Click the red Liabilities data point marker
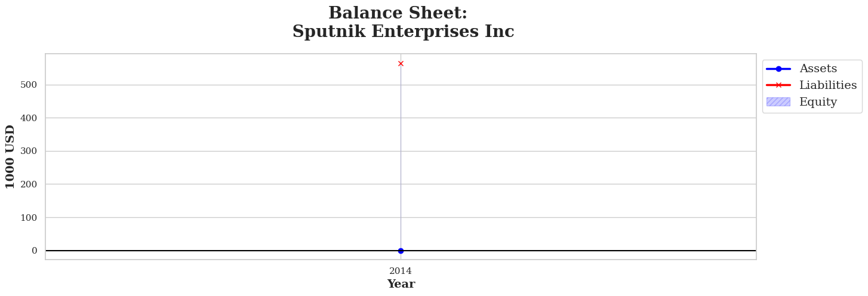The image size is (868, 296). [x=401, y=64]
